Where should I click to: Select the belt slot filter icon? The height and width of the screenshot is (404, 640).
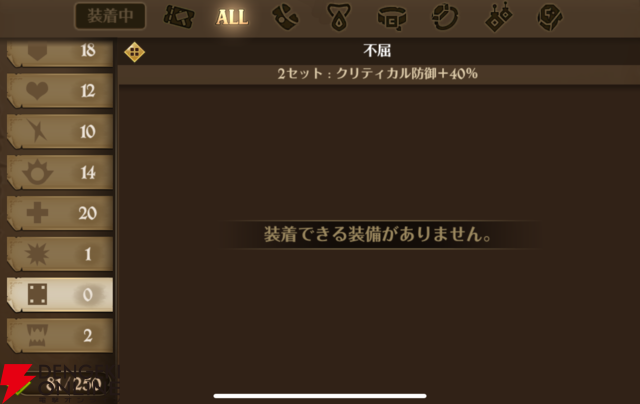pos(392,18)
